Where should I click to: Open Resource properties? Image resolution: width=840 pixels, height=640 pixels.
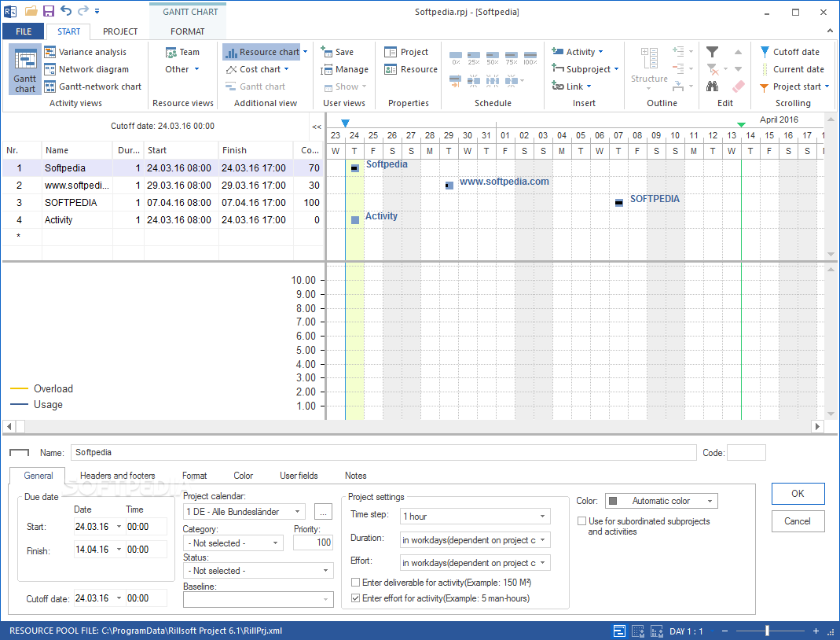[411, 69]
